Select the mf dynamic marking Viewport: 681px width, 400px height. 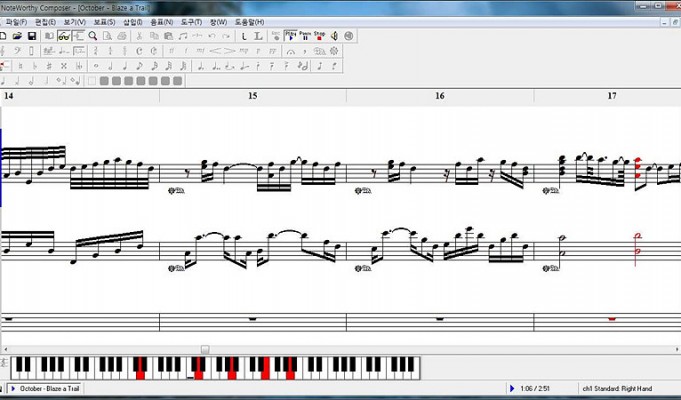[200, 51]
